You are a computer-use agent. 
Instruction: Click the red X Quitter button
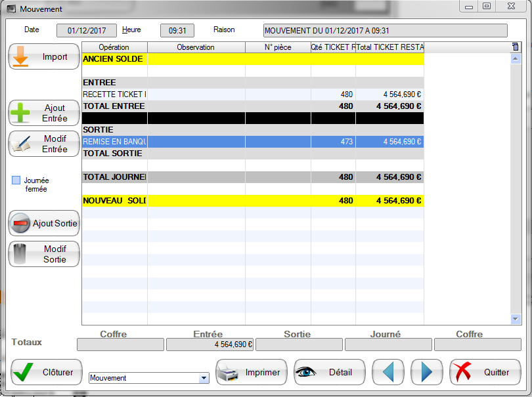485,372
